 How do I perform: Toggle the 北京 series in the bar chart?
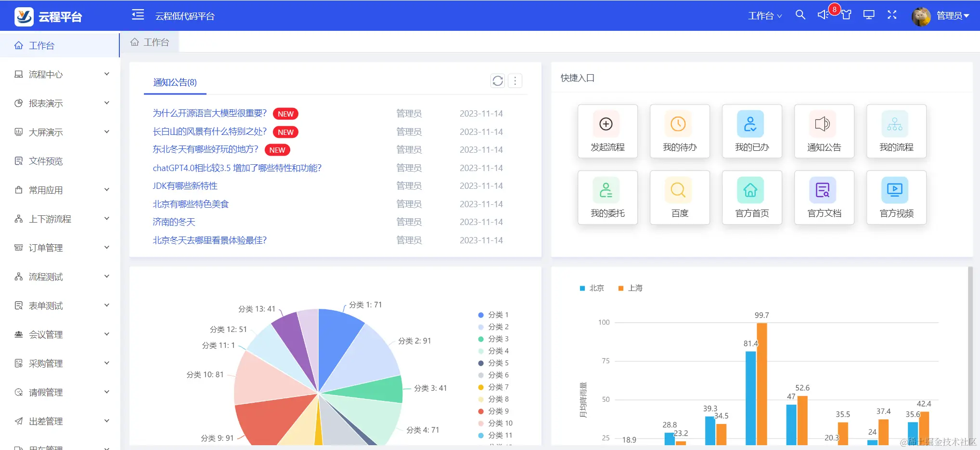pos(592,288)
